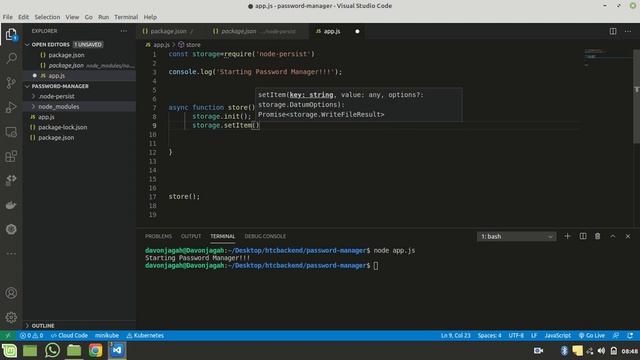Viewport: 640px width, 360px height.
Task: Click the editor minimap
Action: pos(608,57)
